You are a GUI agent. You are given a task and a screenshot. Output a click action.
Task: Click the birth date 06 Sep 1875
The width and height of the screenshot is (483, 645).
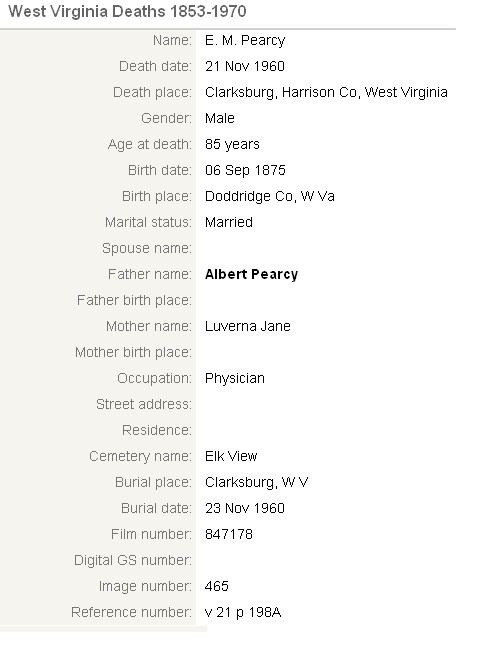(x=245, y=170)
